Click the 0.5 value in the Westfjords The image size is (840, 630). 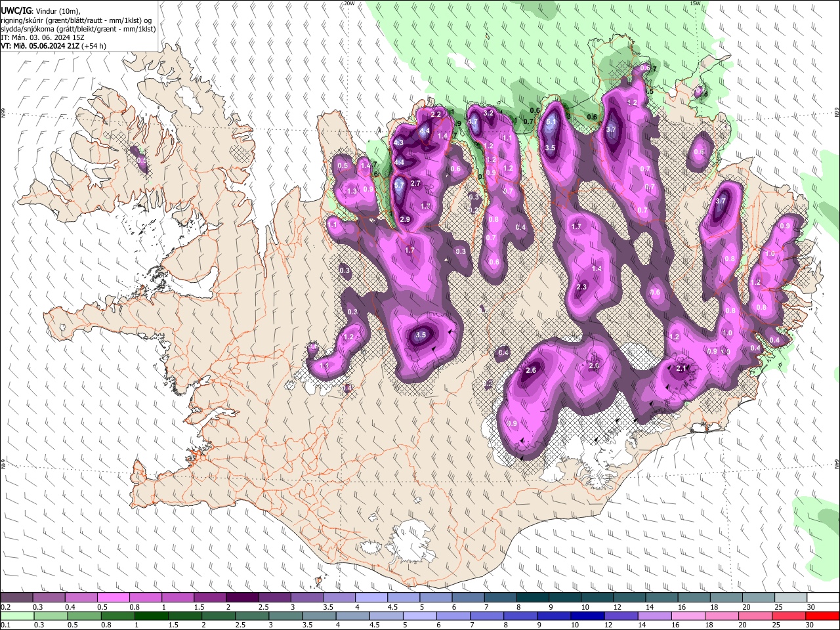[141, 160]
